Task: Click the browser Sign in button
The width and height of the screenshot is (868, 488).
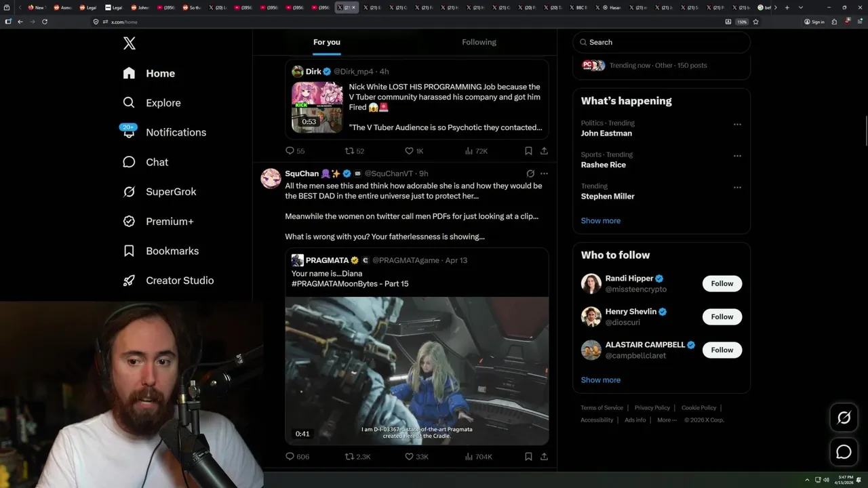Action: pyautogui.click(x=814, y=22)
